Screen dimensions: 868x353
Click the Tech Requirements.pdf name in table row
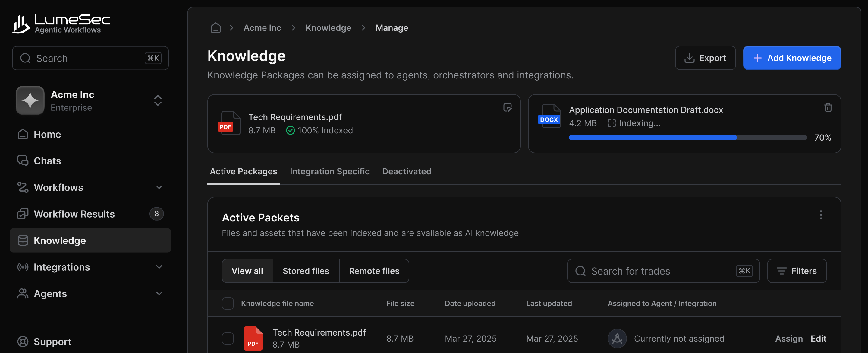[319, 332]
